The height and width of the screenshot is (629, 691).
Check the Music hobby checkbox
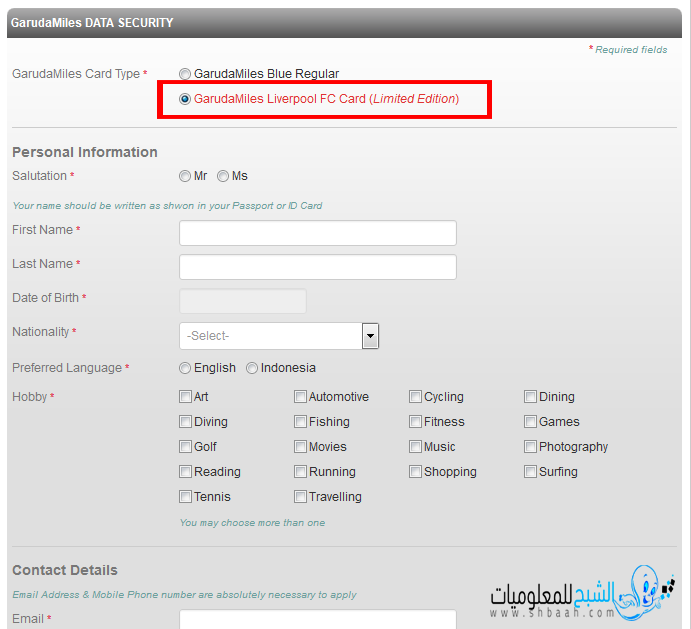[x=415, y=447]
